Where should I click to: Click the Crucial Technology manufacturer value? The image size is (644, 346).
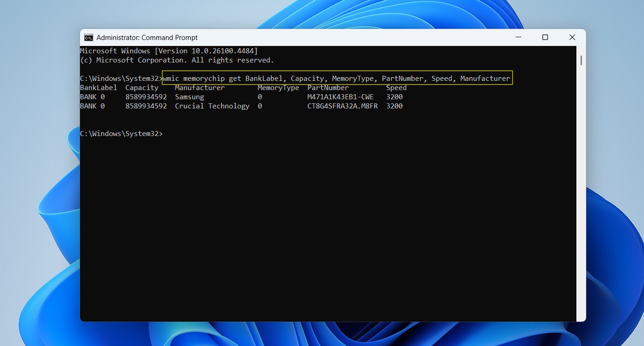[212, 106]
